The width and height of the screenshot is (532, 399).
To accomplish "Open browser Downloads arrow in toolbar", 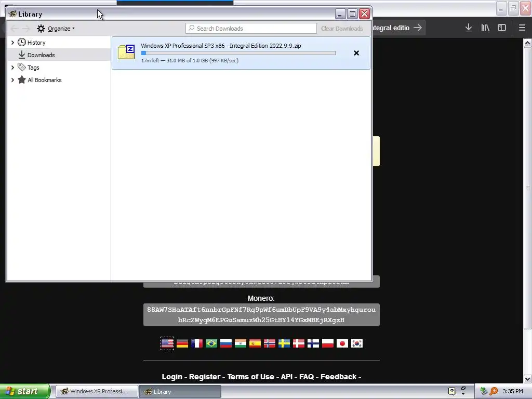I will click(469, 28).
